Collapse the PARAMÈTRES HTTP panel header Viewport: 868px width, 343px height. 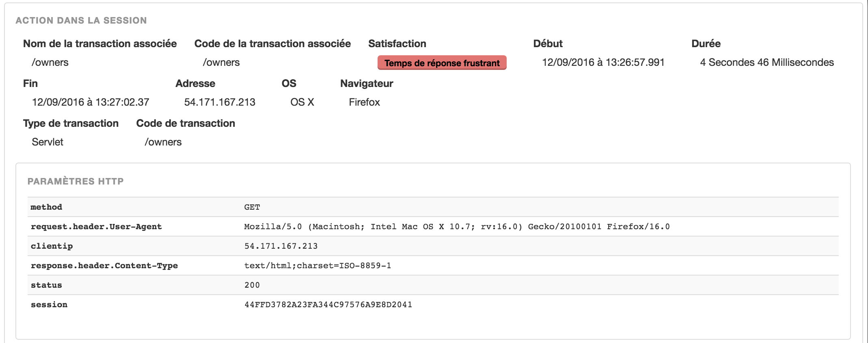(x=75, y=181)
